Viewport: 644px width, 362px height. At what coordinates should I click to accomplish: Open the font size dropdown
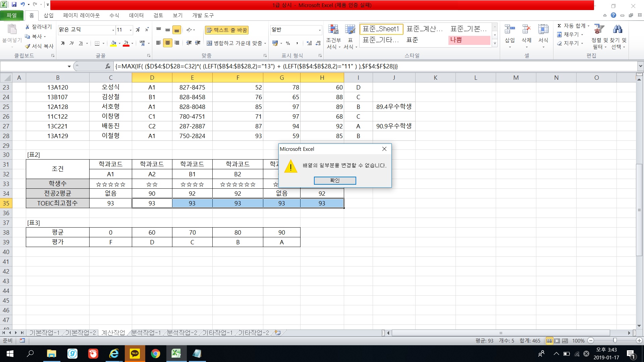coord(130,30)
